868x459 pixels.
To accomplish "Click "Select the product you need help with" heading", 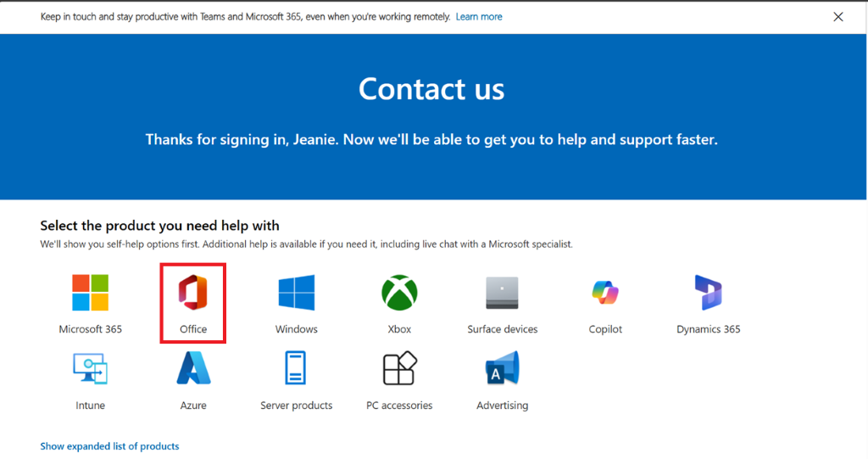I will [159, 226].
